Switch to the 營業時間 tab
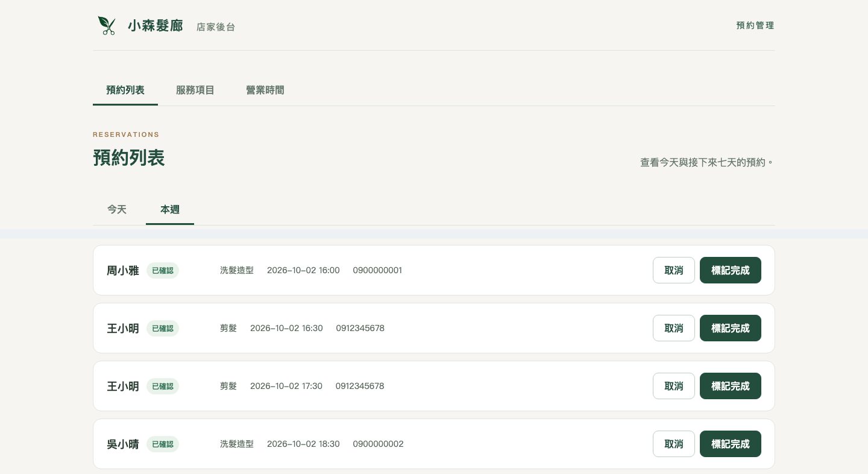The height and width of the screenshot is (474, 868). coord(265,90)
